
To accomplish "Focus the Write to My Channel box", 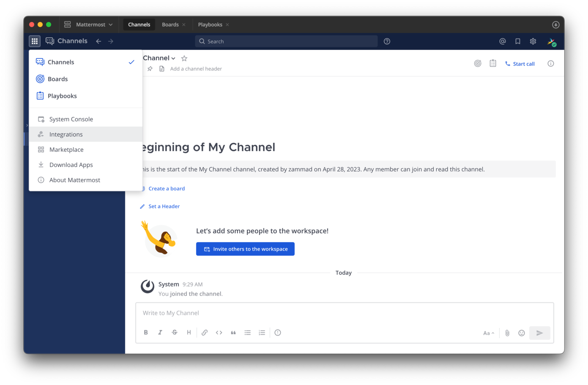I will (345, 313).
